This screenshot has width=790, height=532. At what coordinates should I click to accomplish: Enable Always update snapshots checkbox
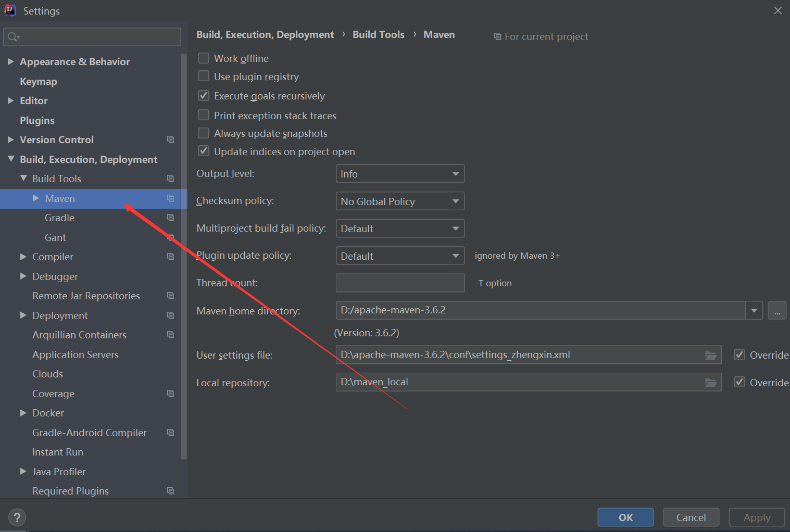[204, 133]
